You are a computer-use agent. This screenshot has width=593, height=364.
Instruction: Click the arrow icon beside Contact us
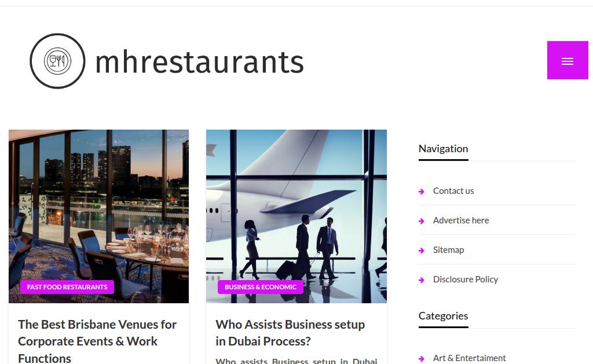(422, 192)
